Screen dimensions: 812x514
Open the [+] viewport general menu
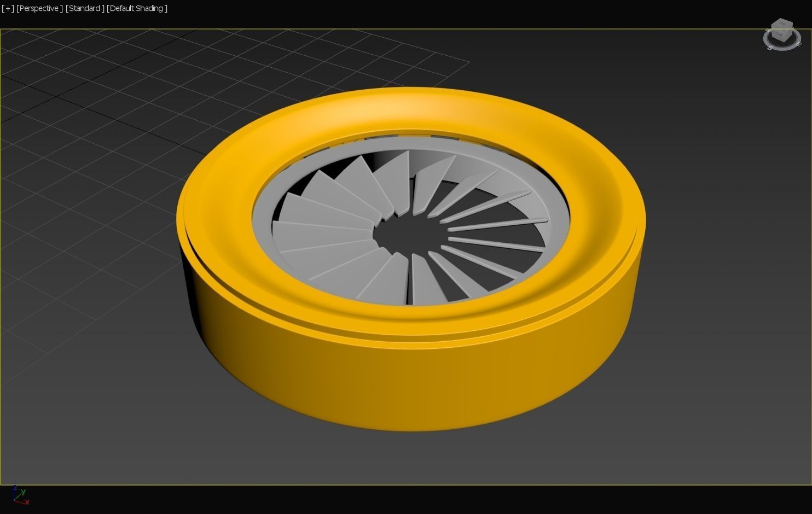tap(8, 8)
